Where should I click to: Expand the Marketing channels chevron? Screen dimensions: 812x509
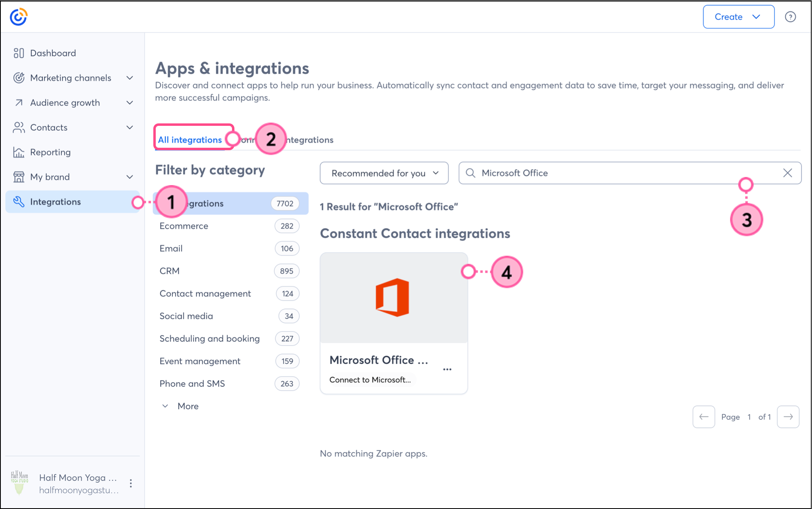130,78
